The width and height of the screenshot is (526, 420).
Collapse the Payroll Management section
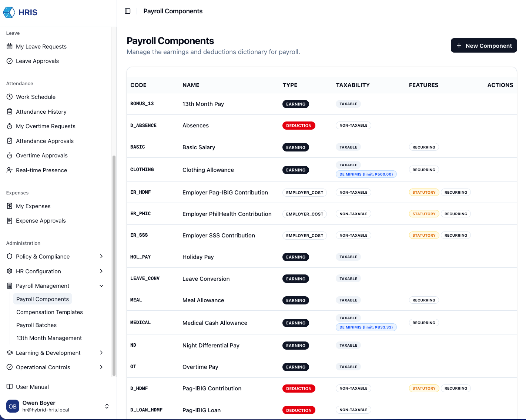101,286
